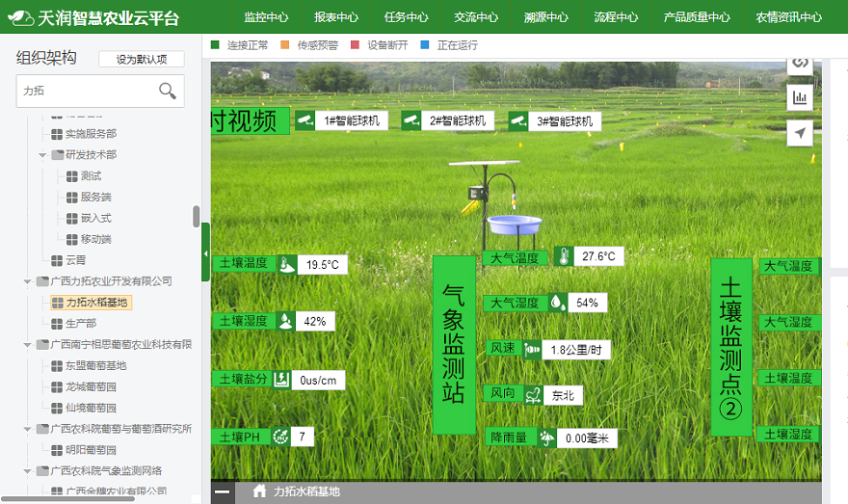Image resolution: width=848 pixels, height=504 pixels.
Task: Click the search magnifier icon
Action: 168,92
